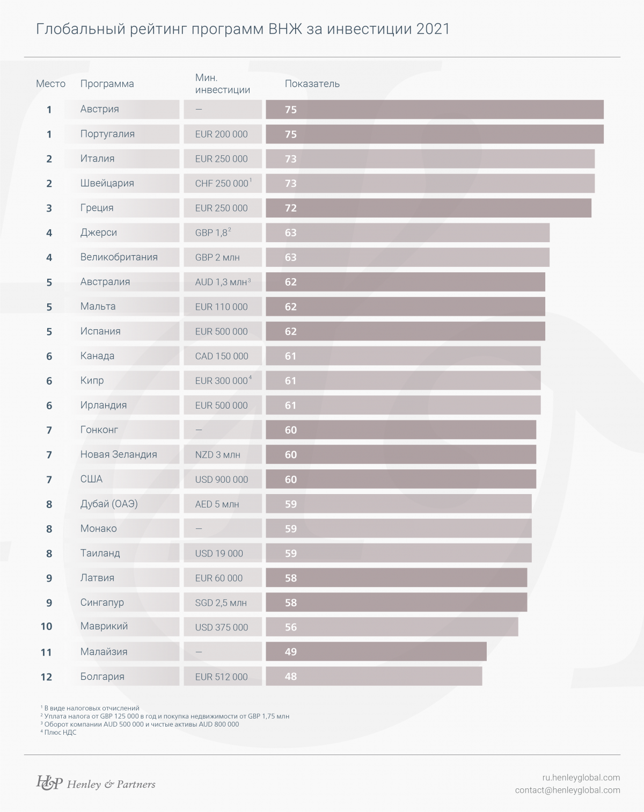Screen dimensions: 644x812
Task: Click the Джерси GBP 1,8 investment cell
Action: 223,233
